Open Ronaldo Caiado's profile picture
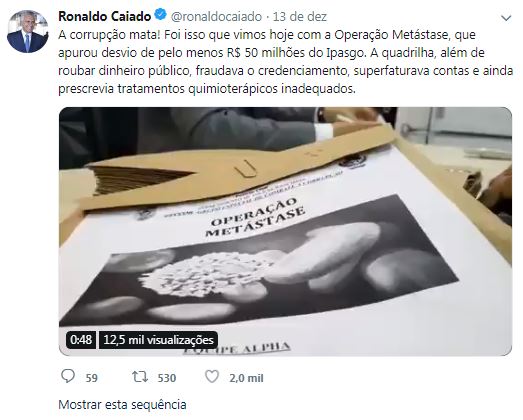The width and height of the screenshot is (523, 420). [27, 32]
